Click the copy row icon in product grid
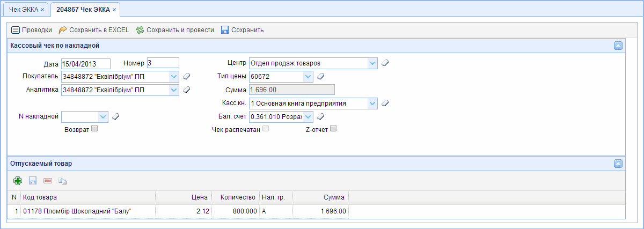644x229 pixels. (x=62, y=181)
